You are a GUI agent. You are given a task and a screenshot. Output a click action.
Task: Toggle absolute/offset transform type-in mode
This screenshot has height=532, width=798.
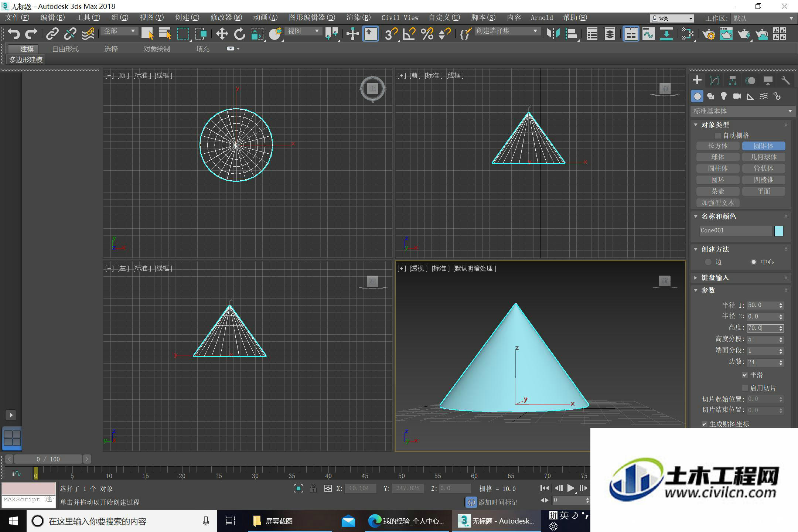tap(328, 488)
